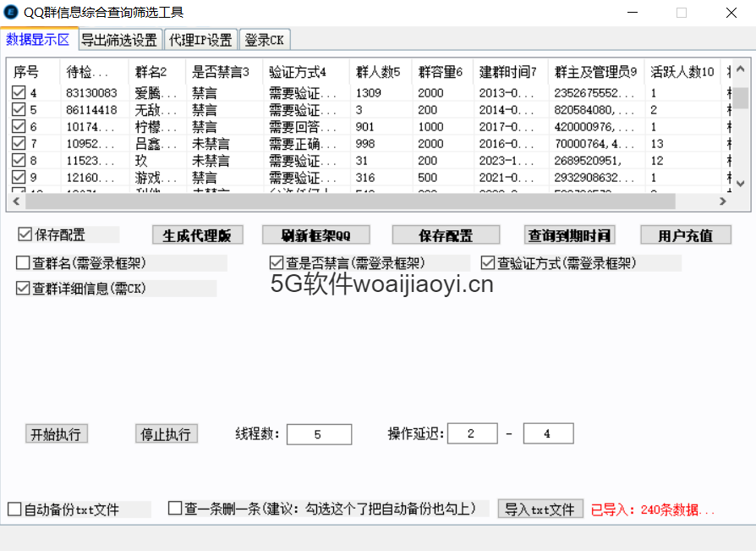
Task: Click 群人数5 column header
Action: click(381, 72)
